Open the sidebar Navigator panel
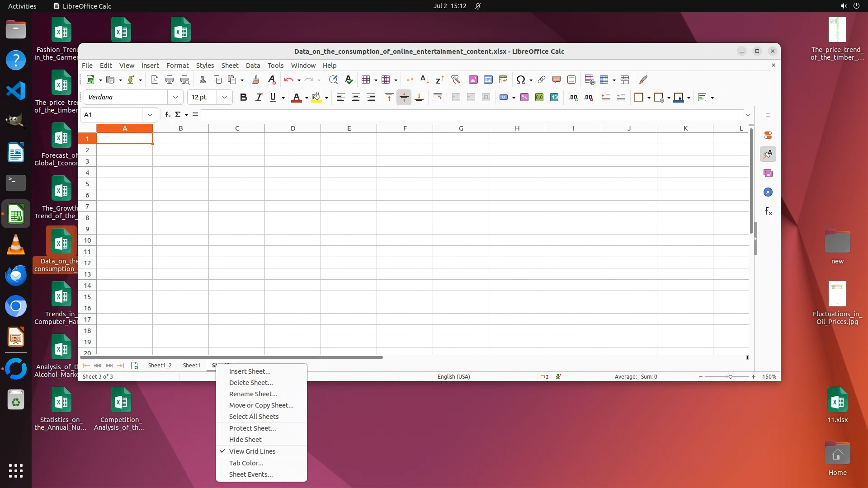 [x=768, y=192]
